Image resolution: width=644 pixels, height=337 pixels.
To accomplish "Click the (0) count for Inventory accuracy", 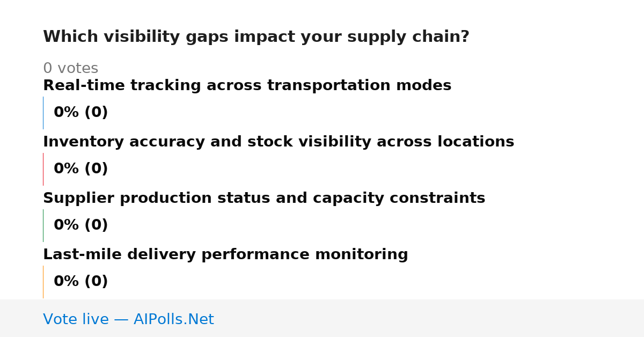I will (96, 169).
